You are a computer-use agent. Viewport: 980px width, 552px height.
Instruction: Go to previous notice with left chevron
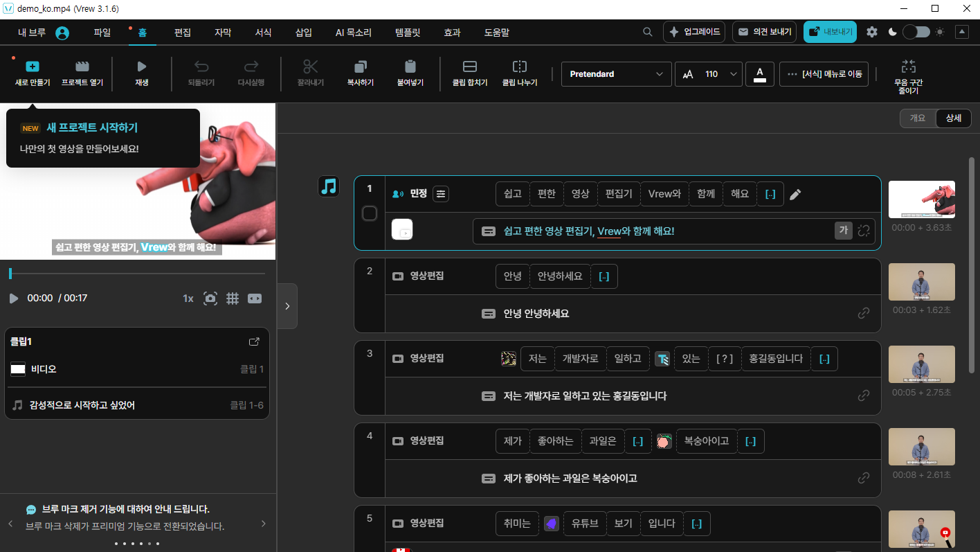click(10, 524)
